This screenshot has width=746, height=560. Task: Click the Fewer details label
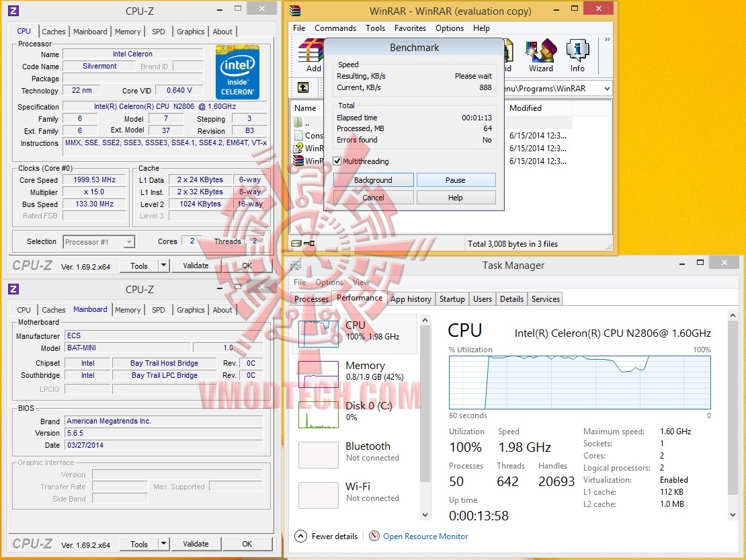coord(335,536)
